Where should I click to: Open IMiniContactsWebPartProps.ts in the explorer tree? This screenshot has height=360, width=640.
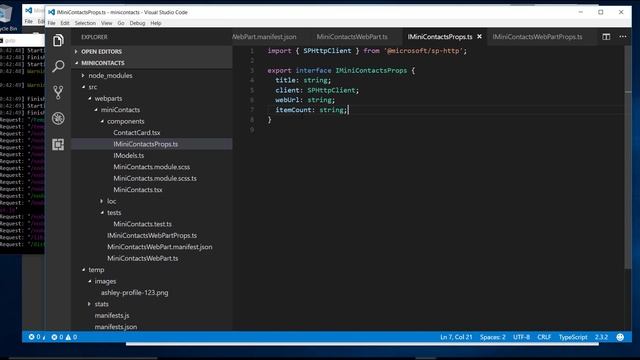[x=152, y=236]
